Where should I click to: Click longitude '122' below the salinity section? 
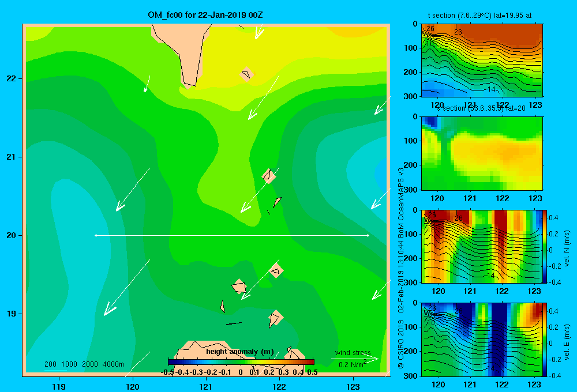503,198
